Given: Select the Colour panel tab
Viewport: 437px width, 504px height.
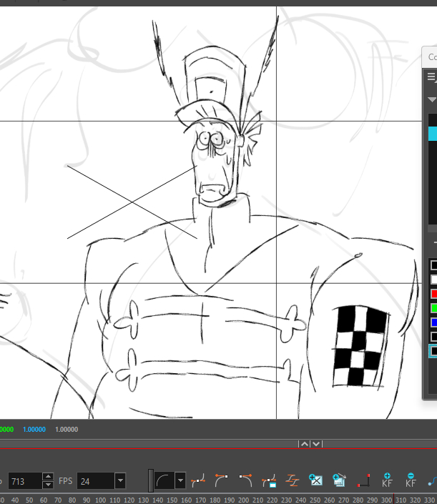Looking at the screenshot, I should coord(431,56).
